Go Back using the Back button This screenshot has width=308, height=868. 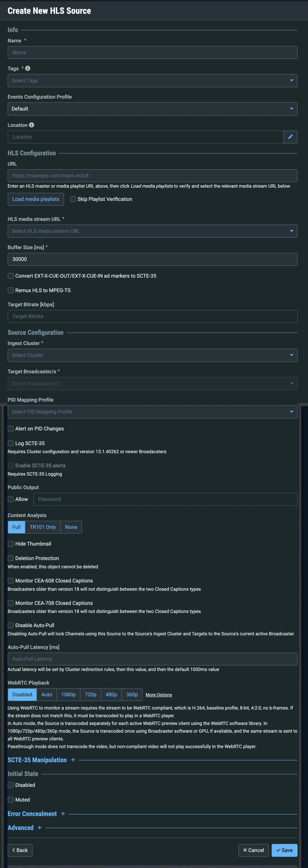pos(20,850)
